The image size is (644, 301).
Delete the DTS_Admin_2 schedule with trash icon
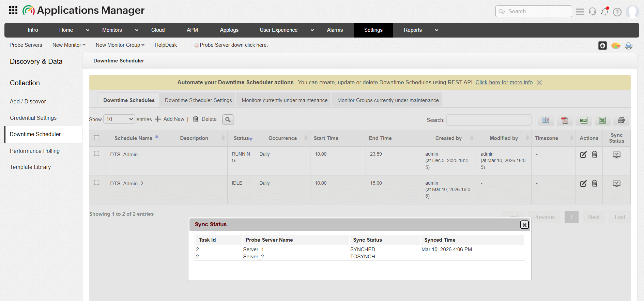tap(595, 184)
